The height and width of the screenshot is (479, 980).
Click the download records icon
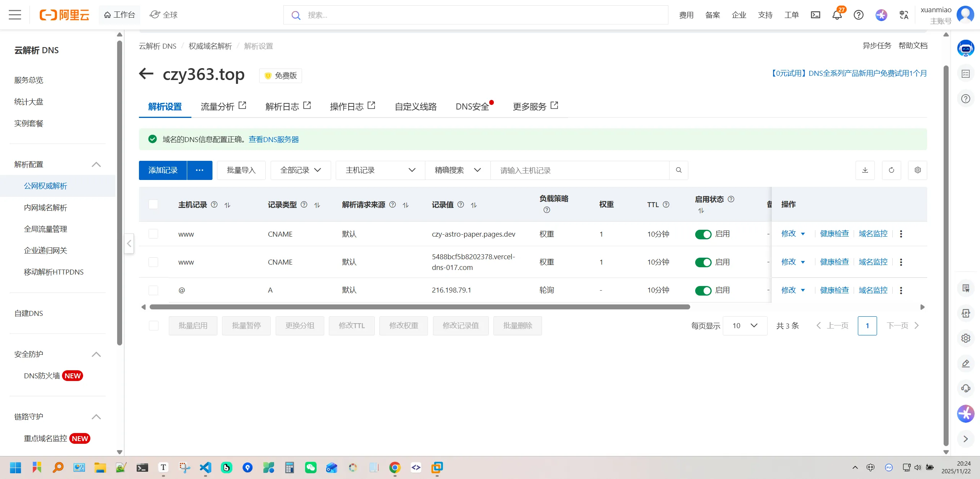tap(865, 170)
